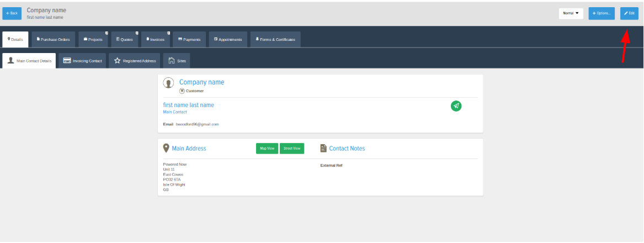
Task: Select the Sites sub-tab
Action: (x=177, y=61)
